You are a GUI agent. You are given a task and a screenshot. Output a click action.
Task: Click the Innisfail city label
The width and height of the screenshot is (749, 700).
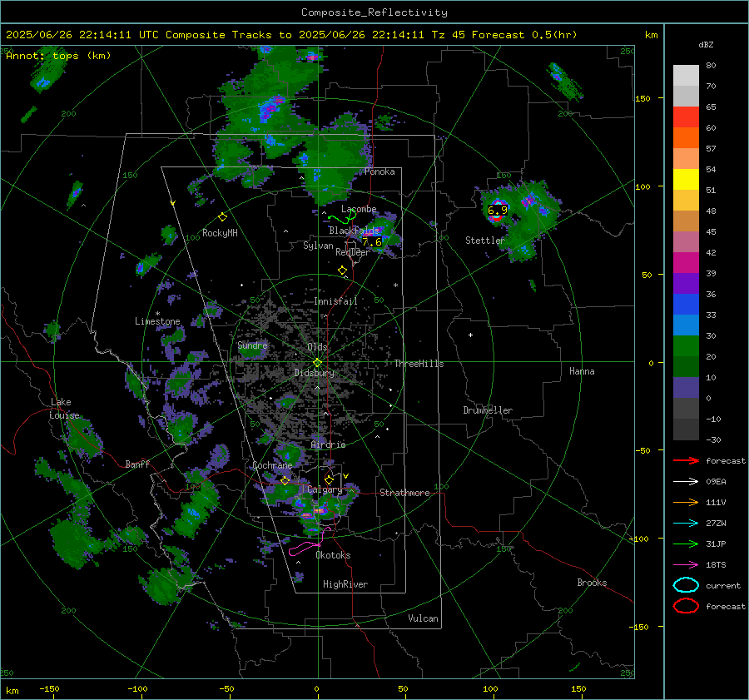(335, 301)
